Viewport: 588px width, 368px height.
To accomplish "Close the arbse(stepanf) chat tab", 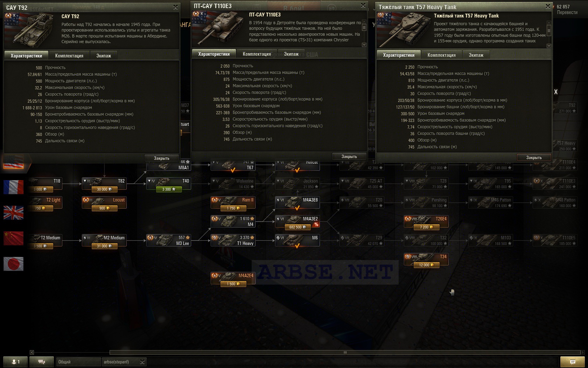I will [142, 362].
